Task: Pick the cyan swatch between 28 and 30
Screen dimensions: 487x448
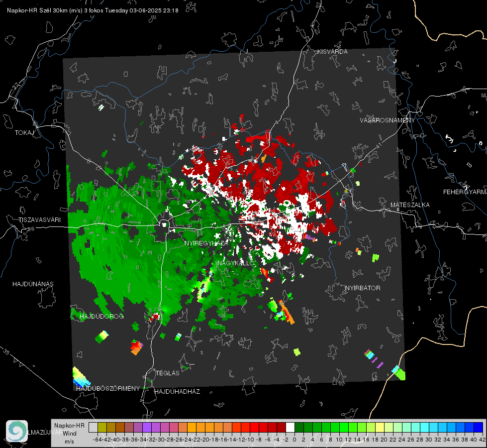Action: (424, 427)
